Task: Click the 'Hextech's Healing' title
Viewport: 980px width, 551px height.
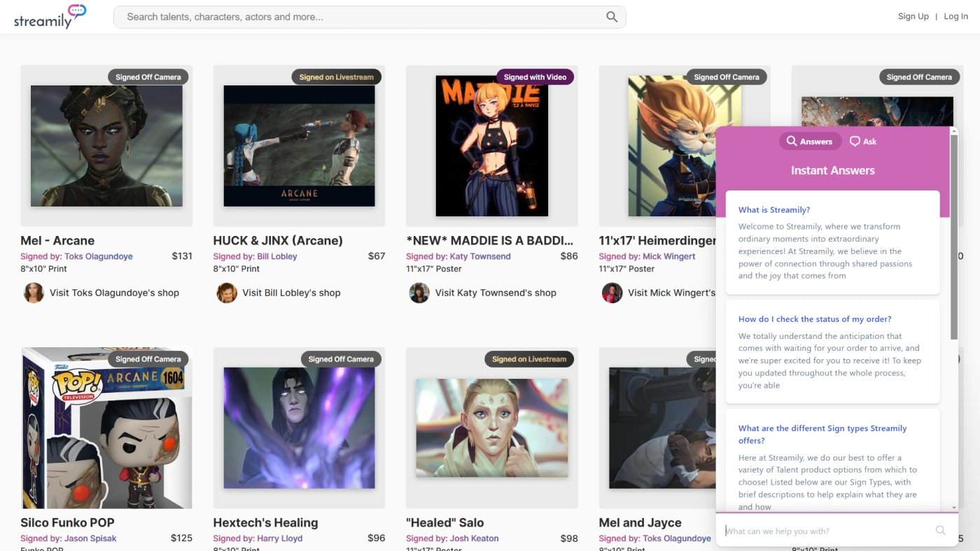Action: tap(265, 522)
